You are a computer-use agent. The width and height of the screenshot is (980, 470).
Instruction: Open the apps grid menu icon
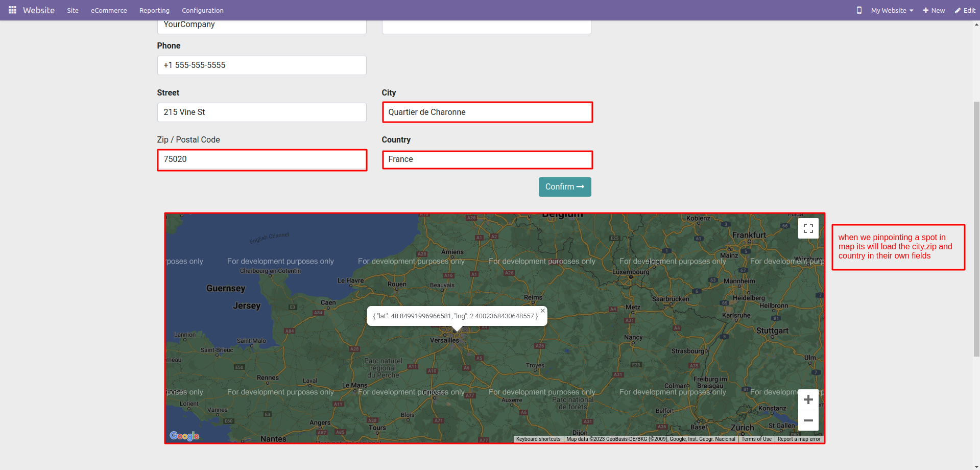tap(12, 10)
